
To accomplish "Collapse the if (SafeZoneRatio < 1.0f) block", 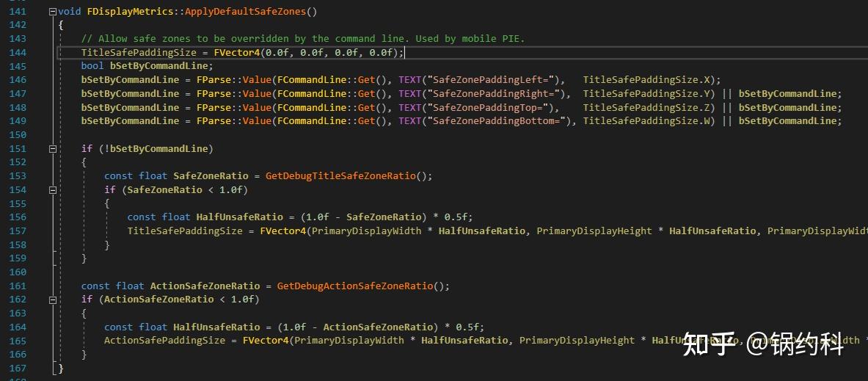I will click(x=53, y=190).
